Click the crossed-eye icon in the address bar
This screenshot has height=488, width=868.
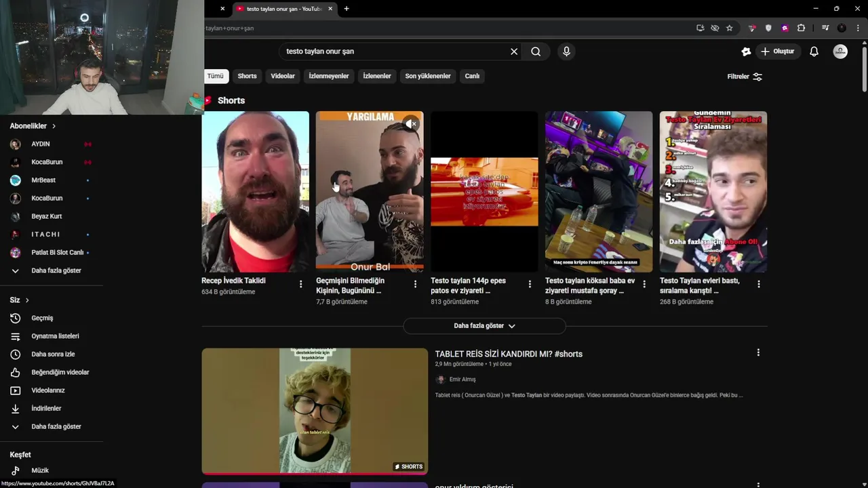pos(715,28)
